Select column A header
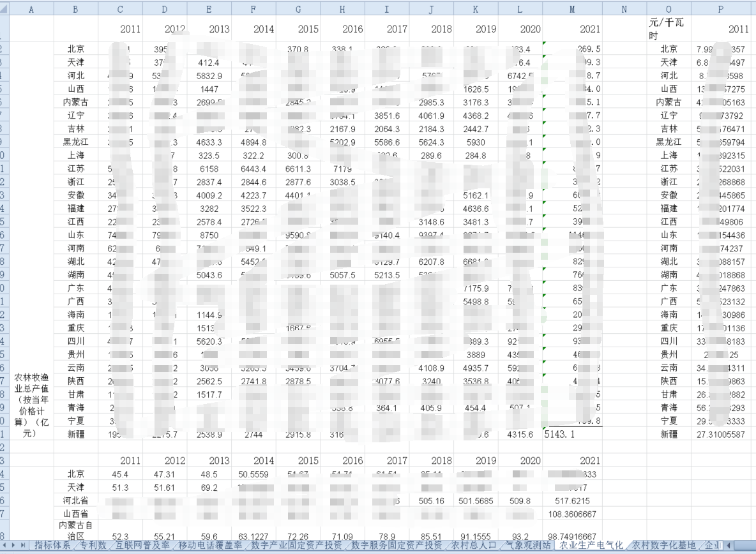756x554 pixels. 31,9
